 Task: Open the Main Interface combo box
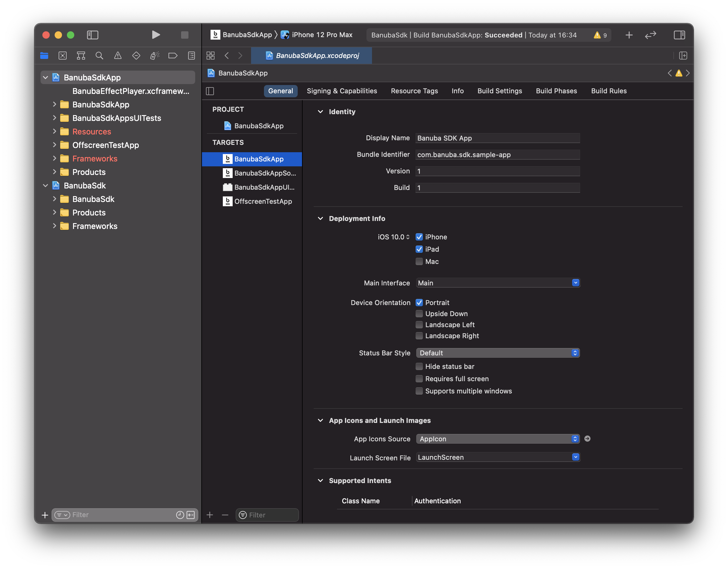[x=498, y=283]
